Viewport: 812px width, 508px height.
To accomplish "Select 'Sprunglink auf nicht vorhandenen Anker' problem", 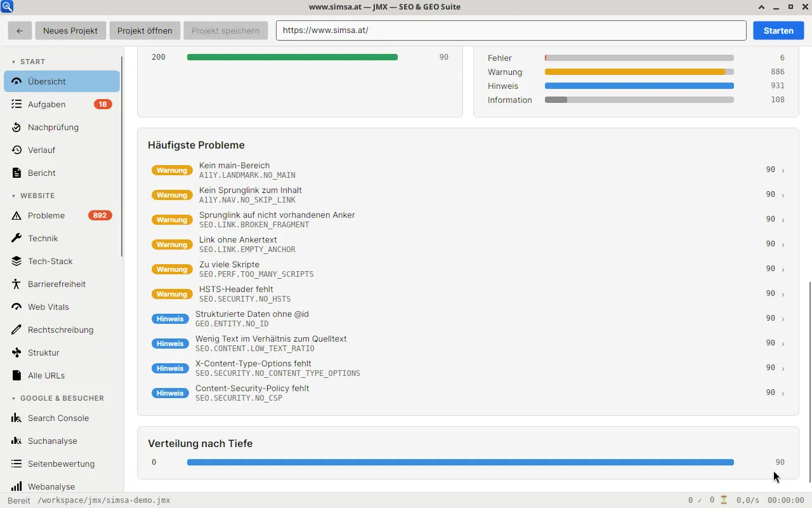I will click(x=468, y=220).
